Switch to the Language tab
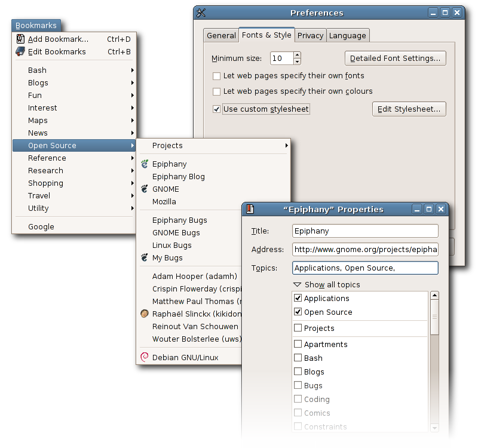 [348, 35]
